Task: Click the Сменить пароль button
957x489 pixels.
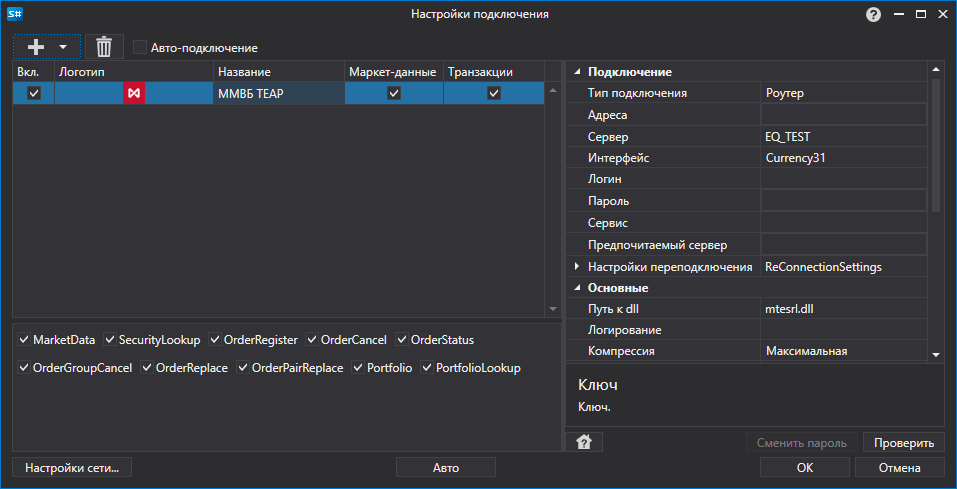Action: pyautogui.click(x=801, y=443)
